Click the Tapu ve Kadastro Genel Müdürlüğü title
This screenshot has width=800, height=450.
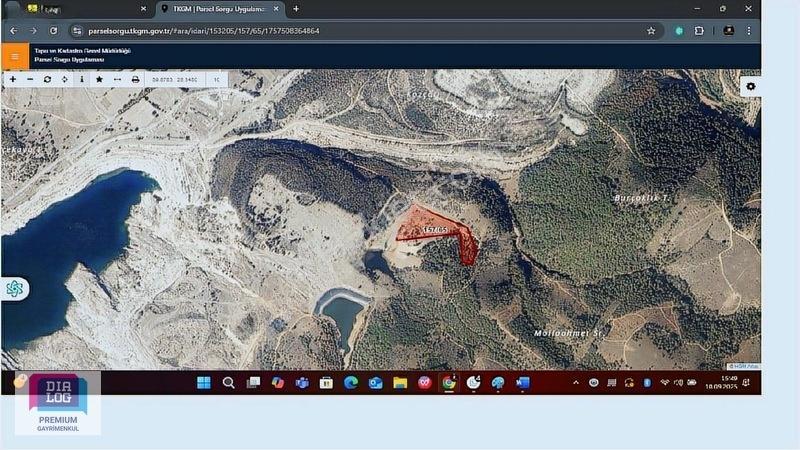(83, 51)
